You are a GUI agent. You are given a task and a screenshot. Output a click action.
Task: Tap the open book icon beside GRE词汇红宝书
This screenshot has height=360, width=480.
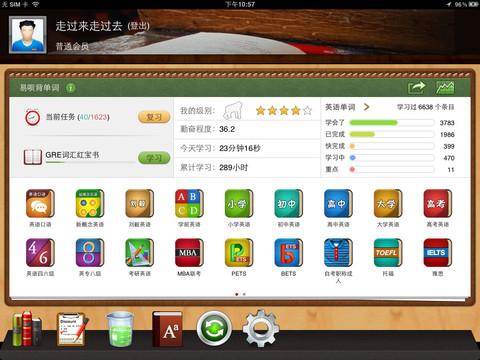click(x=33, y=157)
